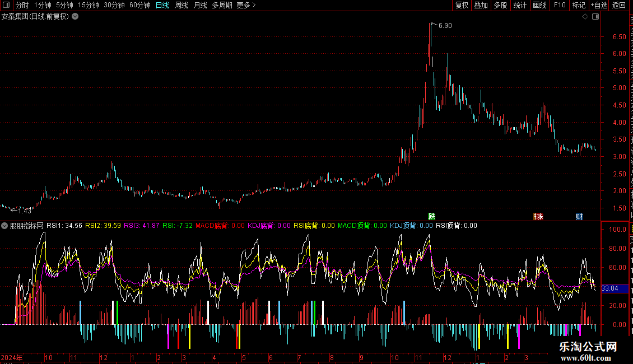Open the 多股 multi-stock view
Viewport: 633px width, 364px height.
[x=501, y=5]
